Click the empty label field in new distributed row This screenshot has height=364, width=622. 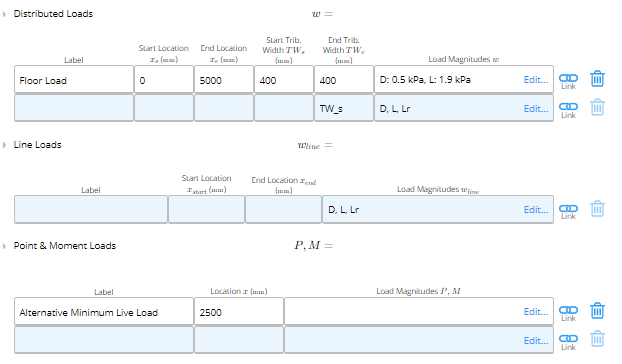(x=74, y=108)
